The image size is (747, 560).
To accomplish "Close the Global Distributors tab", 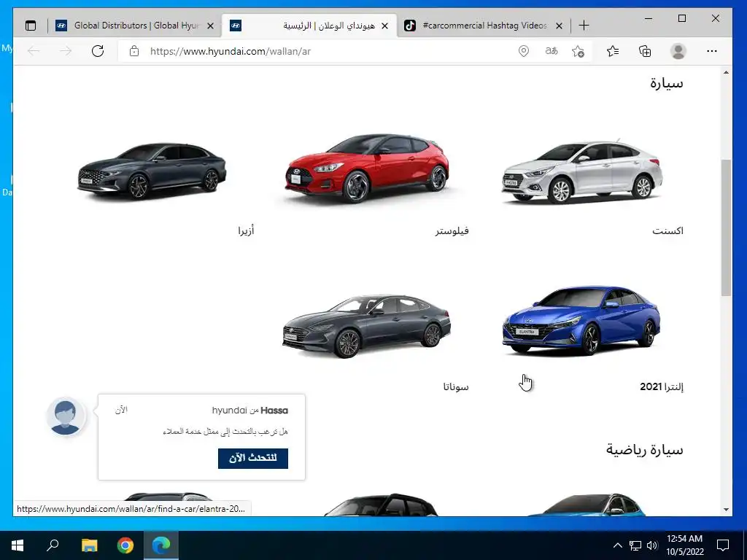I will (211, 26).
